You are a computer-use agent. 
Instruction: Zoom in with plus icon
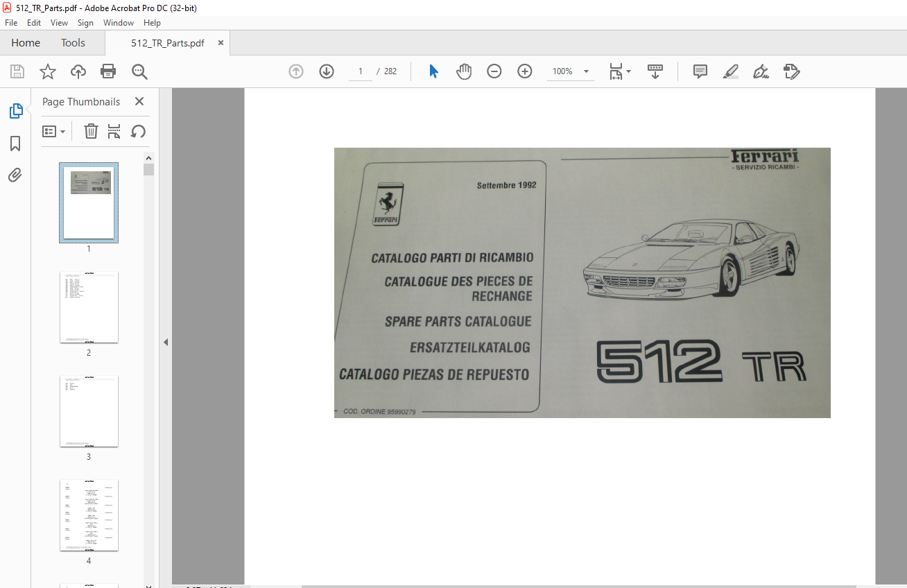(x=525, y=71)
